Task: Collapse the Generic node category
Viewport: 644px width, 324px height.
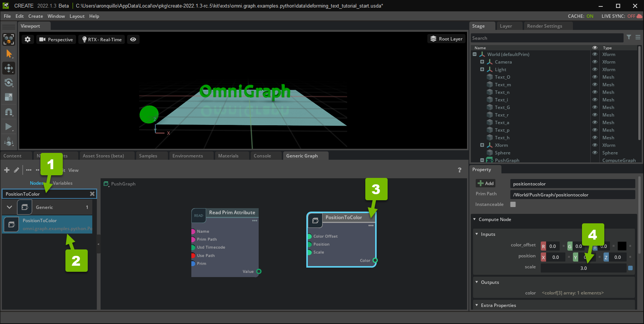Action: point(9,207)
